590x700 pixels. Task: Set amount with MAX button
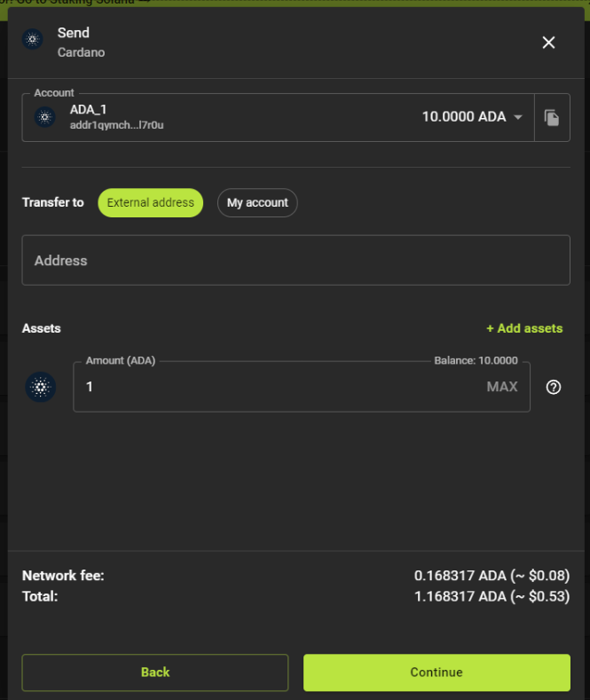502,387
